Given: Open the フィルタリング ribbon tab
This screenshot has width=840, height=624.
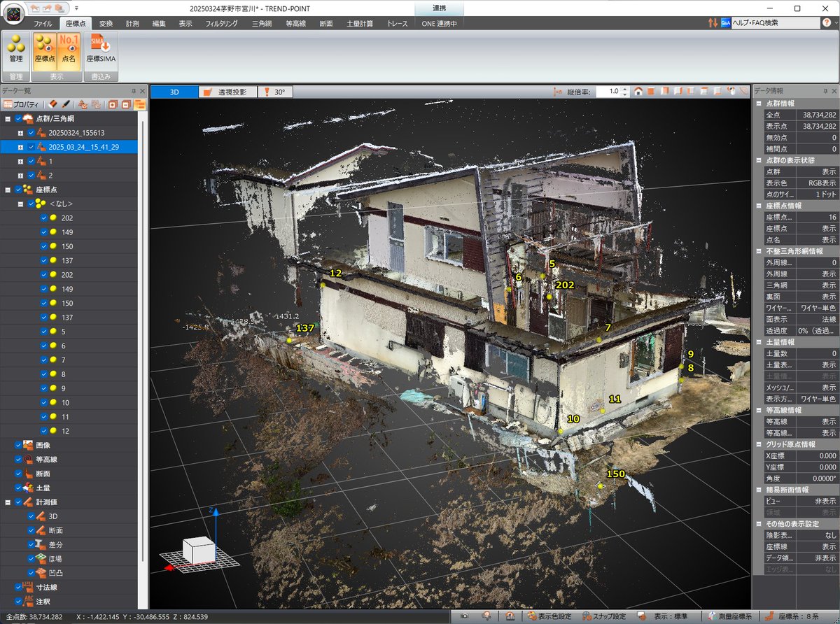Looking at the screenshot, I should [x=221, y=23].
